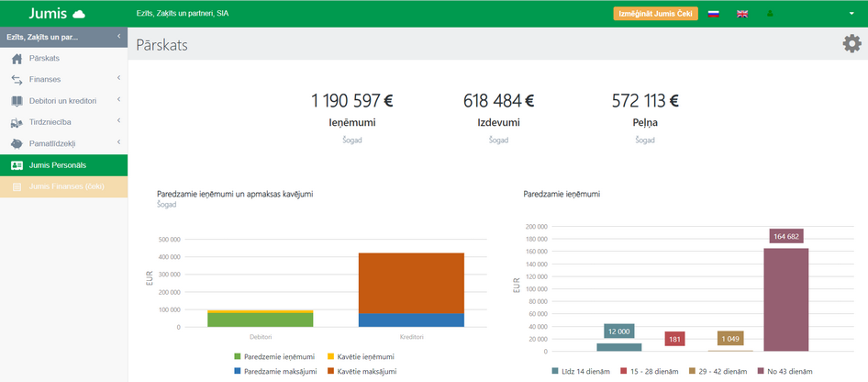Image resolution: width=868 pixels, height=382 pixels.
Task: Click the Paredzamie ieņēmumi right chart title
Action: (x=562, y=195)
